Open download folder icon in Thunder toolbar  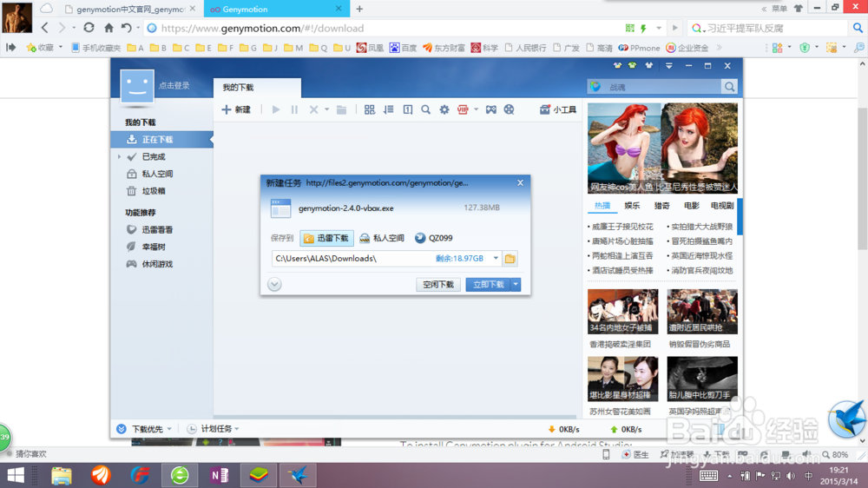pos(341,109)
